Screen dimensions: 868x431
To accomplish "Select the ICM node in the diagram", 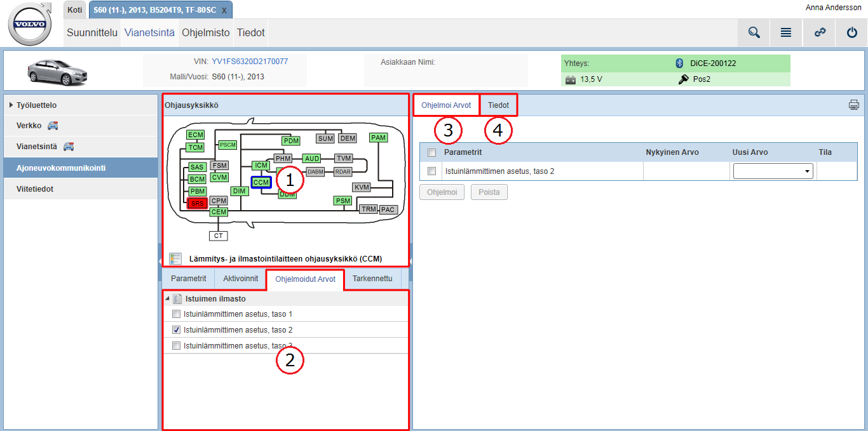I will (x=261, y=166).
